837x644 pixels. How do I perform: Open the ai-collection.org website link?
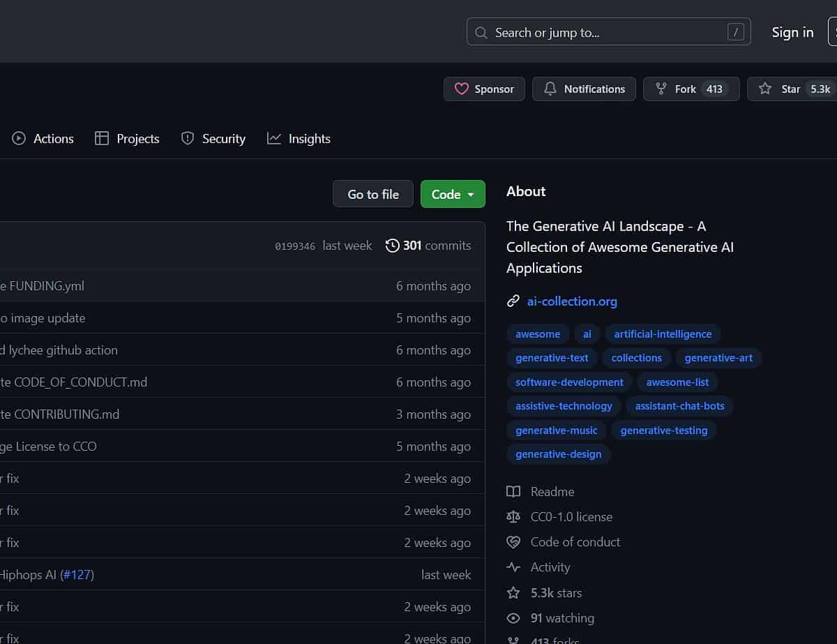click(x=572, y=301)
